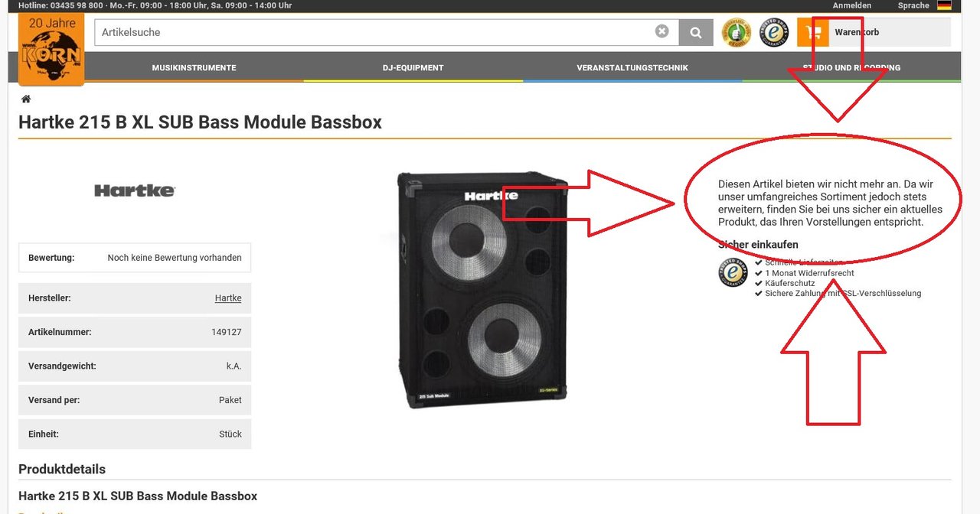
Task: Open the Studio und Recording menu
Action: [x=851, y=67]
